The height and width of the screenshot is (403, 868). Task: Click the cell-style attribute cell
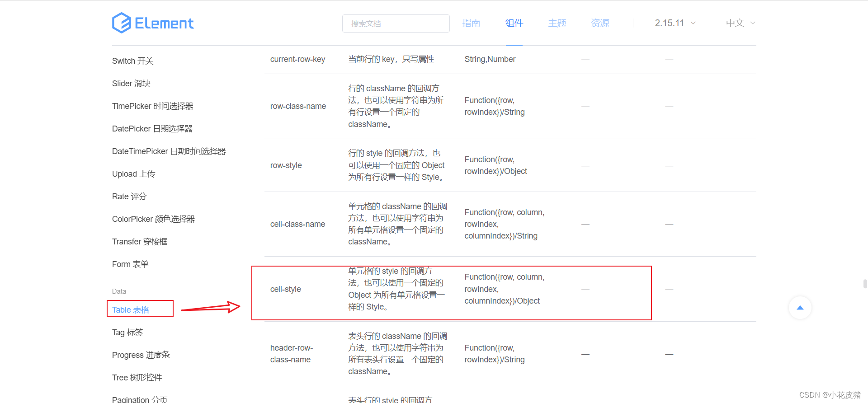click(286, 289)
